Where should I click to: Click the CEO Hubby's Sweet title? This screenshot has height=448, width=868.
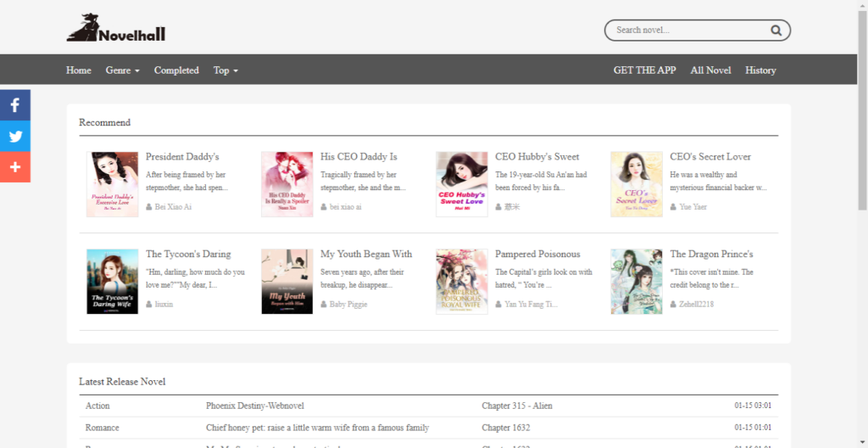click(x=537, y=157)
